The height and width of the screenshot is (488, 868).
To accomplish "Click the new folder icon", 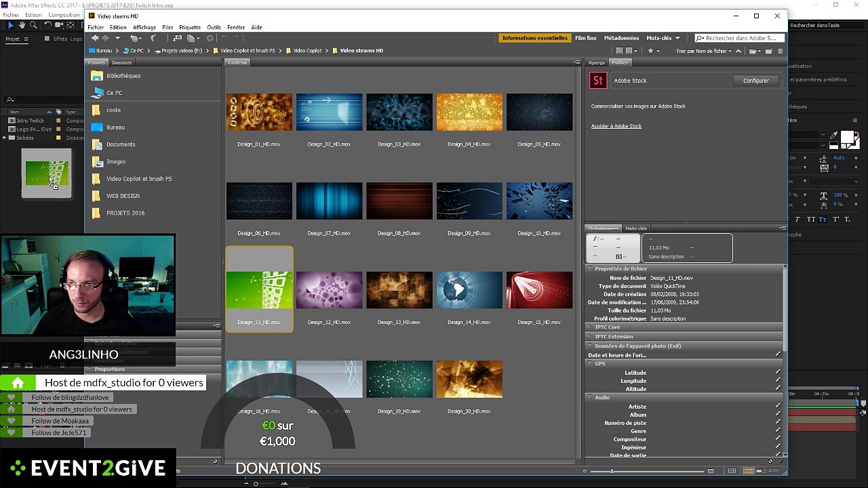I will [x=769, y=51].
